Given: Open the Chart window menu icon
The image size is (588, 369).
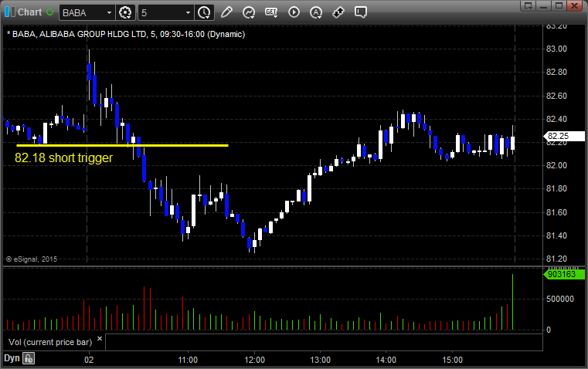Looking at the screenshot, I should (x=8, y=12).
